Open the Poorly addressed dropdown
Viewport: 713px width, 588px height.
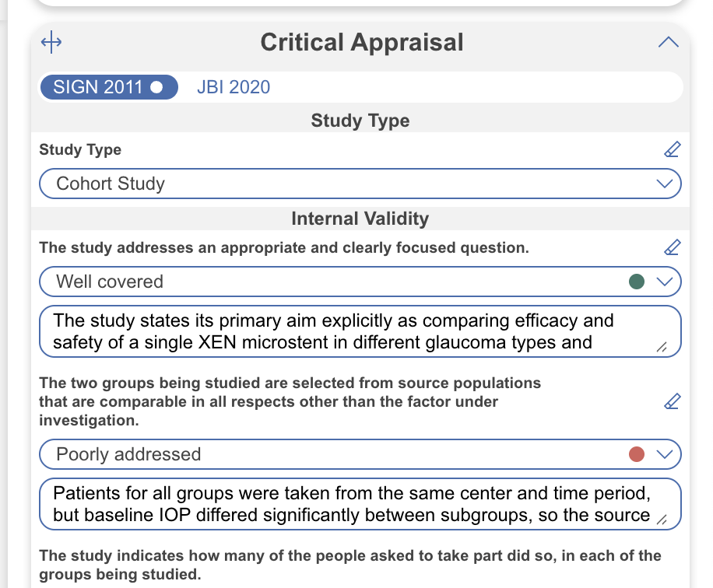pos(664,454)
